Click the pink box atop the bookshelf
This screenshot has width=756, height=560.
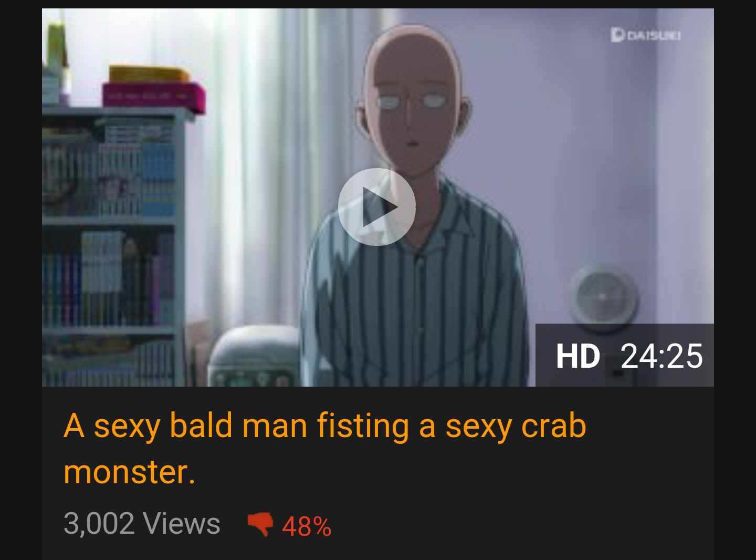tap(154, 97)
